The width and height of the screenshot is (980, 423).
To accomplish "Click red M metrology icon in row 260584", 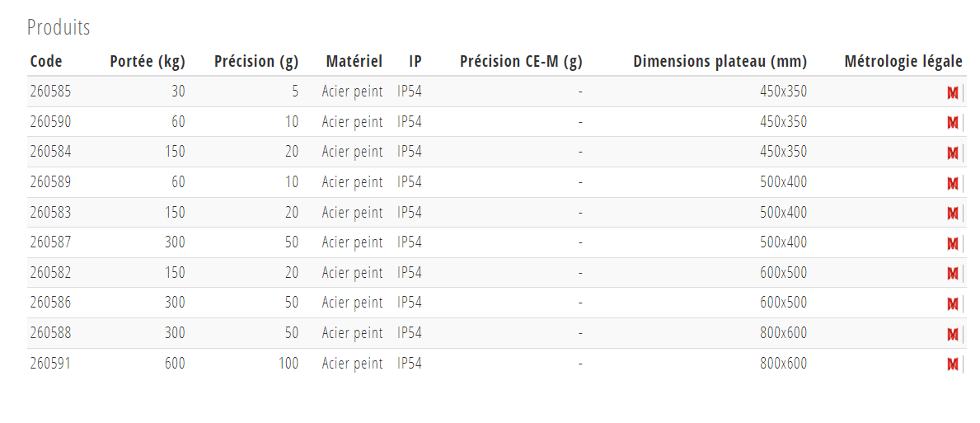I will 953,153.
